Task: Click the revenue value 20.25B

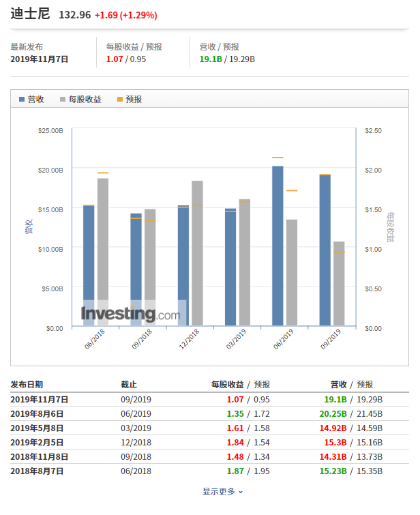Action: (333, 414)
